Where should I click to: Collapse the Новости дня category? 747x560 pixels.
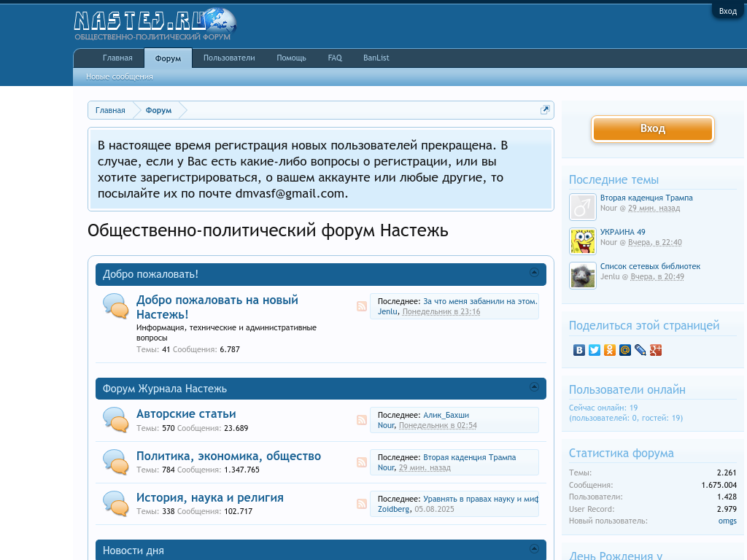coord(534,548)
